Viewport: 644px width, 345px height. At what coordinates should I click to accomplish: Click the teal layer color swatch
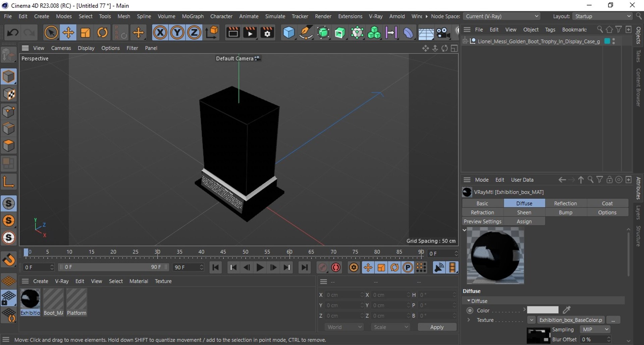[x=607, y=41]
